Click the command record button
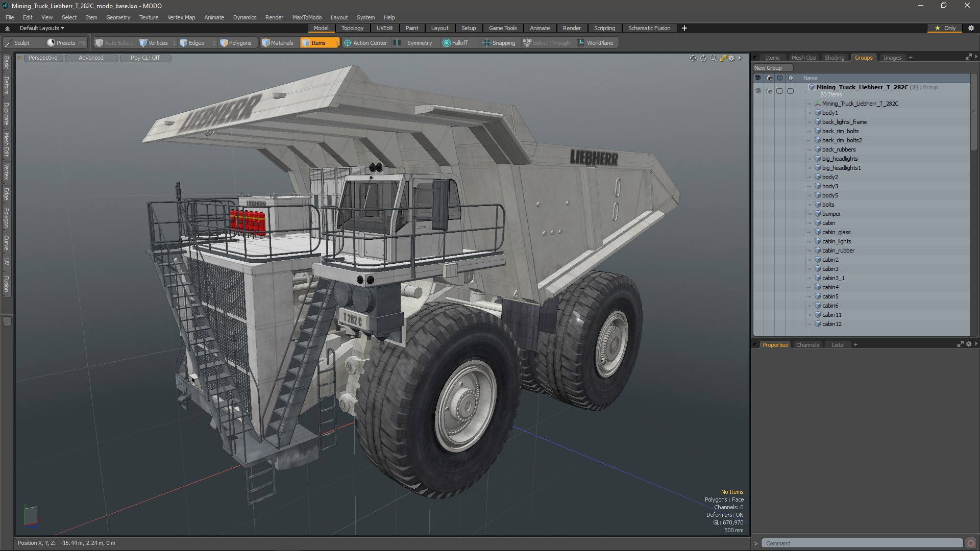Viewport: 980px width, 551px height. pyautogui.click(x=971, y=543)
